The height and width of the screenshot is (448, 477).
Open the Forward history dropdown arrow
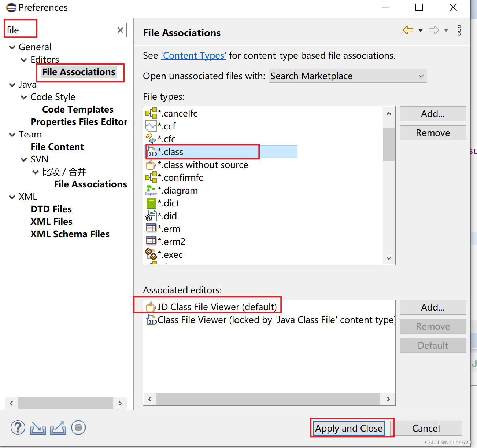[x=446, y=30]
